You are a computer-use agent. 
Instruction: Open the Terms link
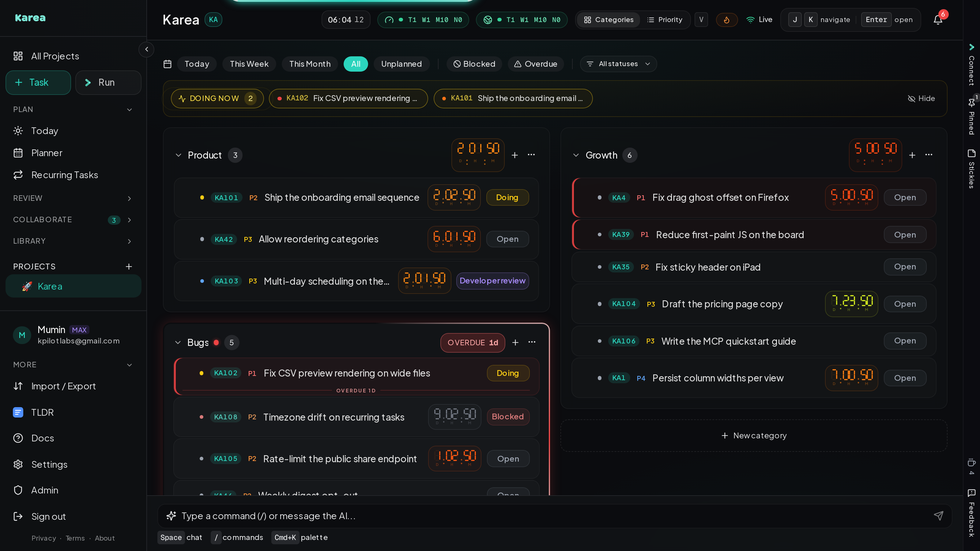[75, 538]
